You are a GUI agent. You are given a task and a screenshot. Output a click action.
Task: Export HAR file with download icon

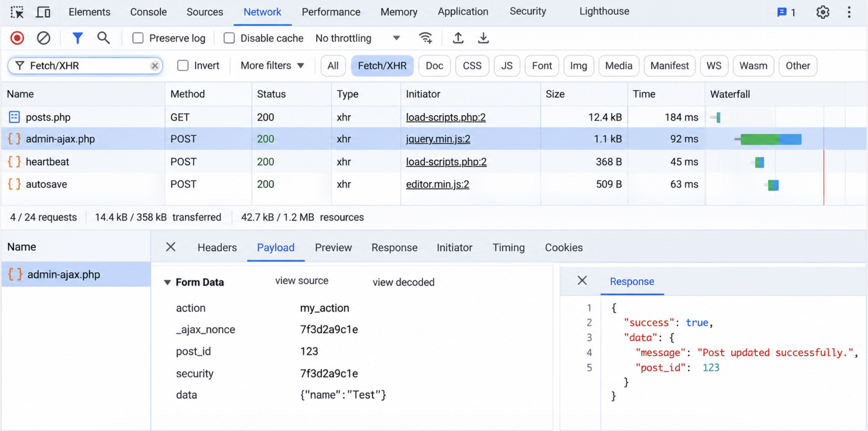[x=483, y=38]
